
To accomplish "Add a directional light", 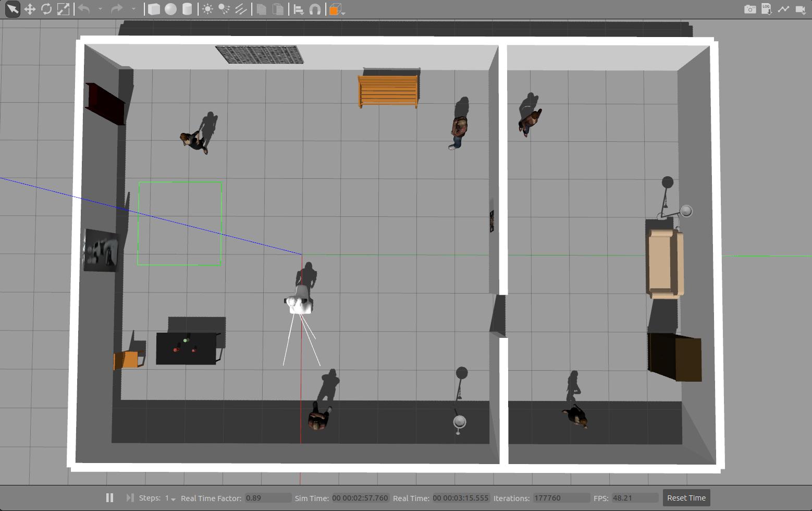I will coord(241,9).
